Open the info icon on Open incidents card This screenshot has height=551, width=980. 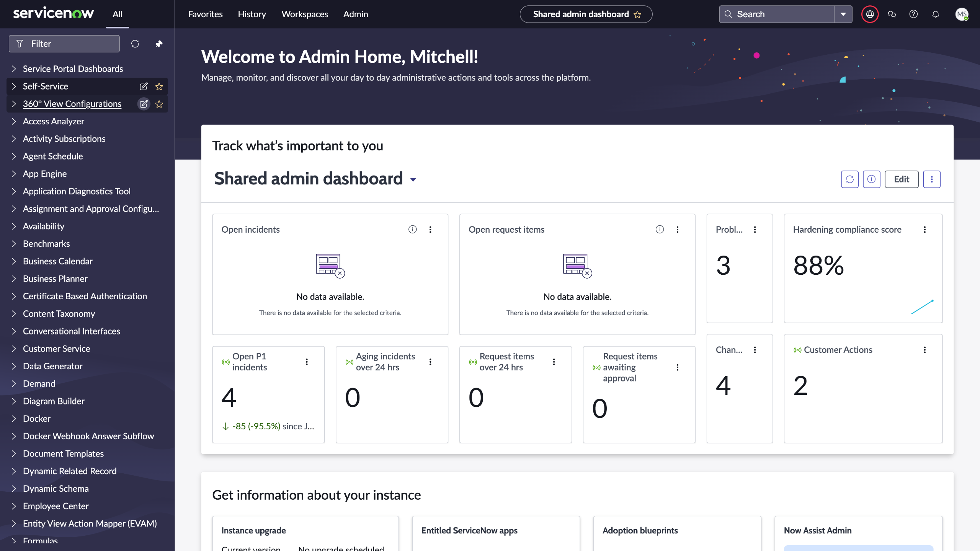412,230
